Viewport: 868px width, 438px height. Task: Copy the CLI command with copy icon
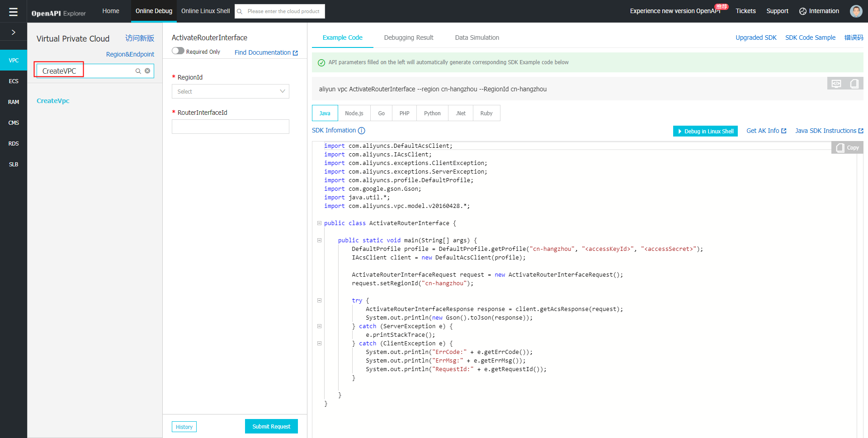click(854, 84)
